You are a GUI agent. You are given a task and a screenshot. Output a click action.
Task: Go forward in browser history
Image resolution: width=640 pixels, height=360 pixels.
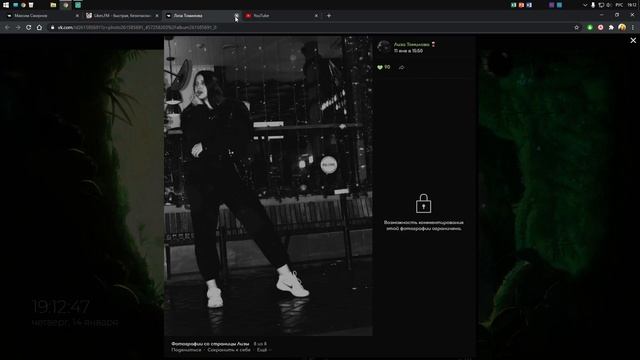18,27
